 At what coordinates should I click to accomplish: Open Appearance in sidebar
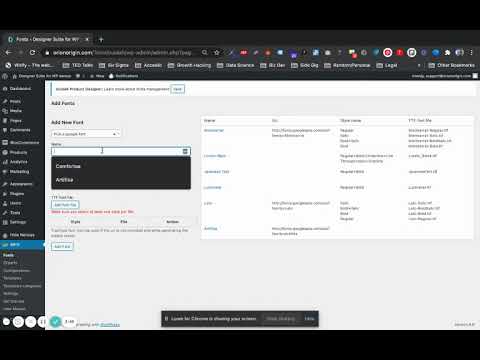point(21,184)
